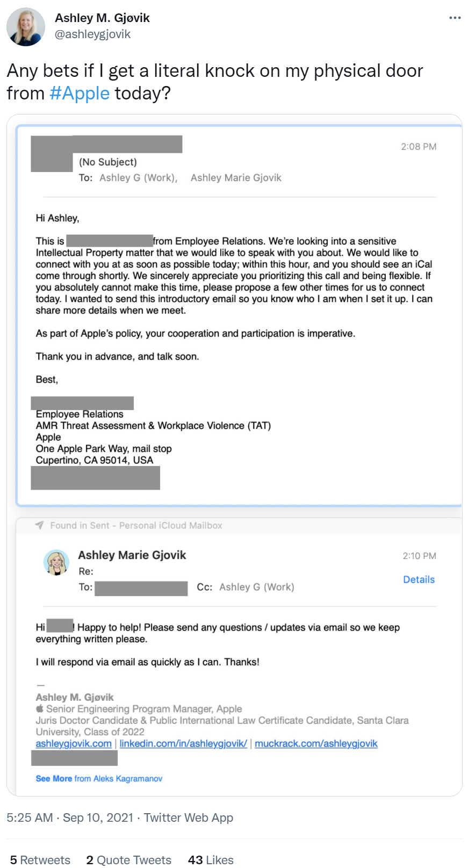
Task: View the 2 Quote Tweets
Action: pyautogui.click(x=129, y=860)
